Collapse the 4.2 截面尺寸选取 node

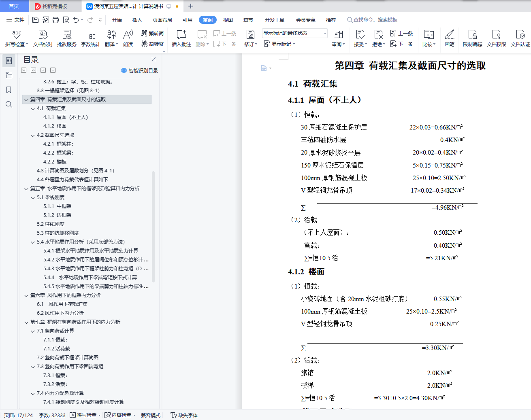pyautogui.click(x=33, y=135)
